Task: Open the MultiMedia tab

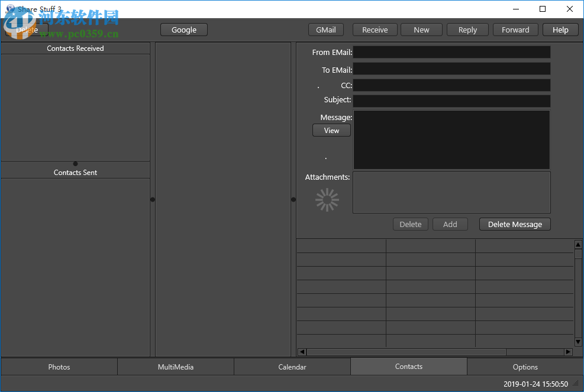Action: [x=176, y=367]
